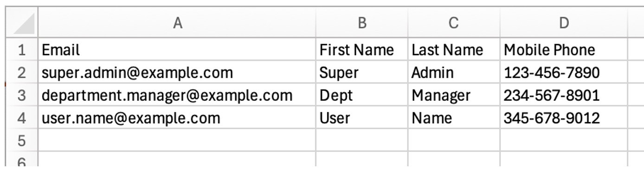This screenshot has width=644, height=170.
Task: Click the Last Name header cell
Action: click(x=454, y=49)
